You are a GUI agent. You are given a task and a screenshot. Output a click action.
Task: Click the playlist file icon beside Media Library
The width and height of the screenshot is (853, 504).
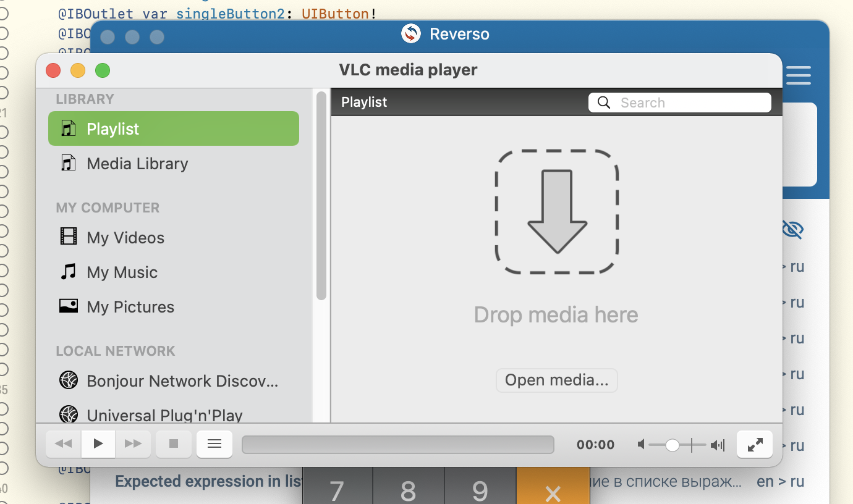(x=68, y=163)
